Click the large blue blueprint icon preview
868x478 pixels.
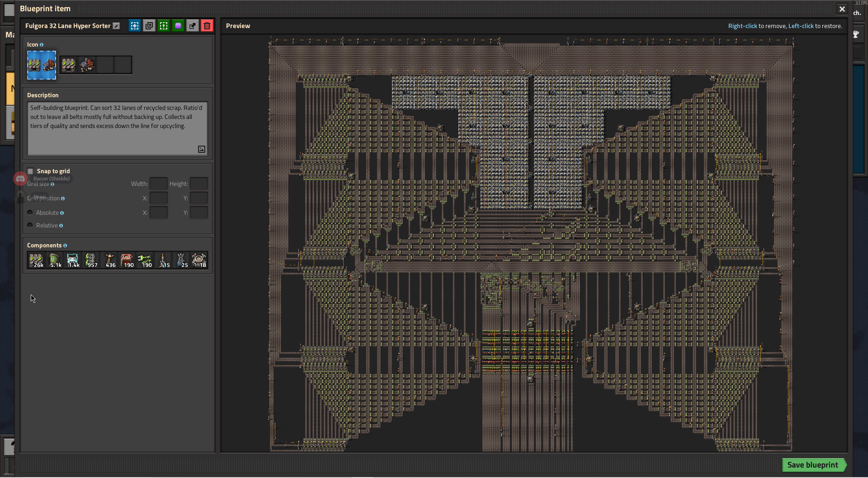pos(42,65)
